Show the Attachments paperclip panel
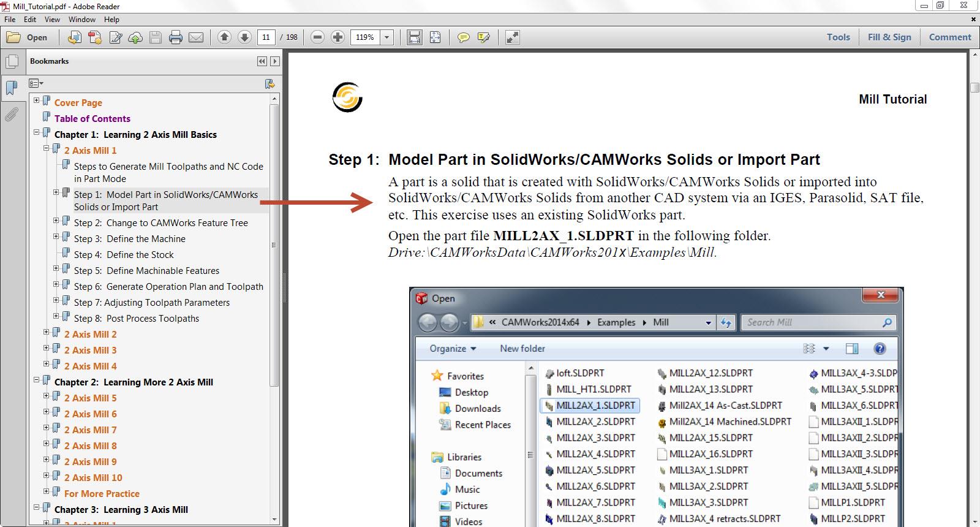The height and width of the screenshot is (527, 980). click(12, 114)
